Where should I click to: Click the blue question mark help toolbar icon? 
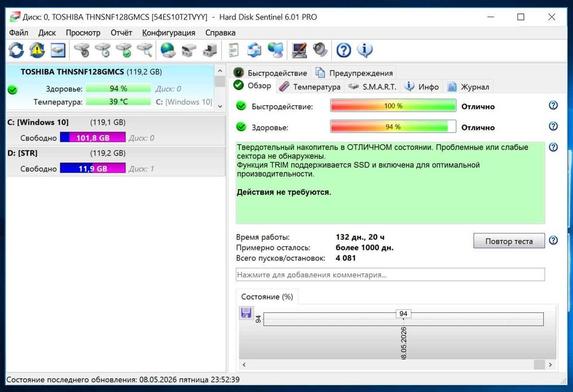pyautogui.click(x=343, y=50)
